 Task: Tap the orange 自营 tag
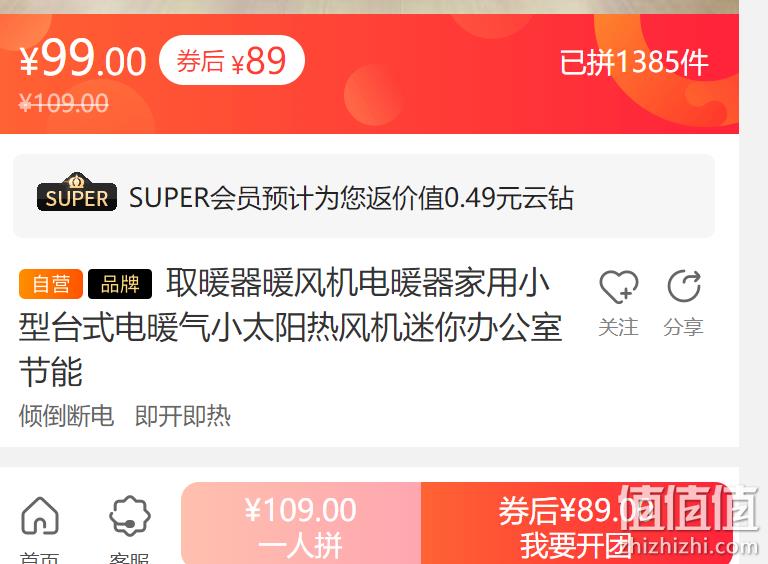[x=51, y=284]
